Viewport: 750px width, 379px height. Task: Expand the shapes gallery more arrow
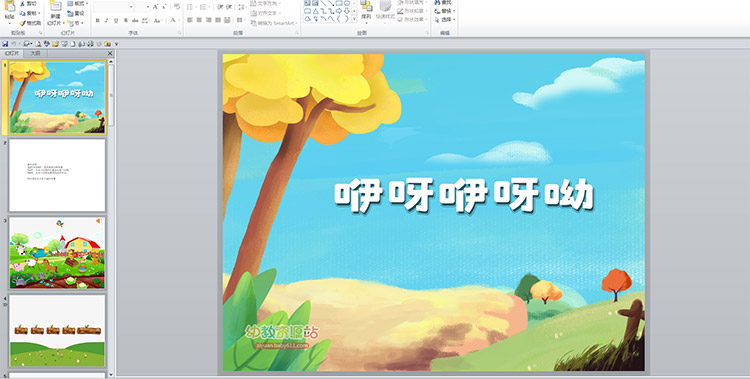[354, 19]
